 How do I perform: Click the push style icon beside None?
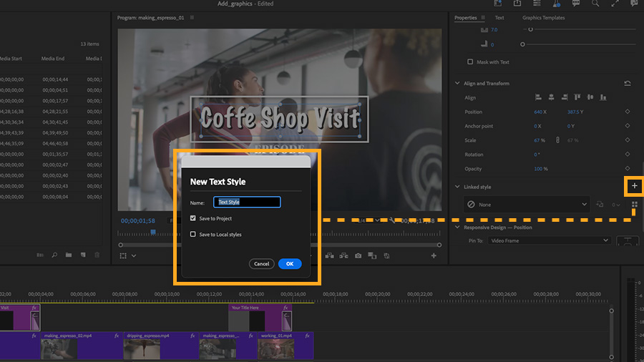(x=600, y=205)
